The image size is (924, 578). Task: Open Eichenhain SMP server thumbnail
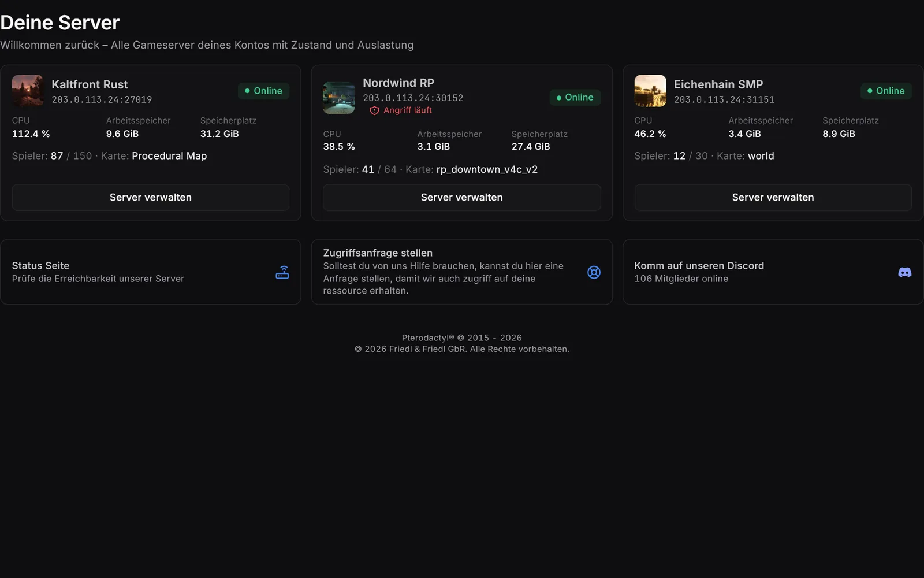click(x=650, y=91)
